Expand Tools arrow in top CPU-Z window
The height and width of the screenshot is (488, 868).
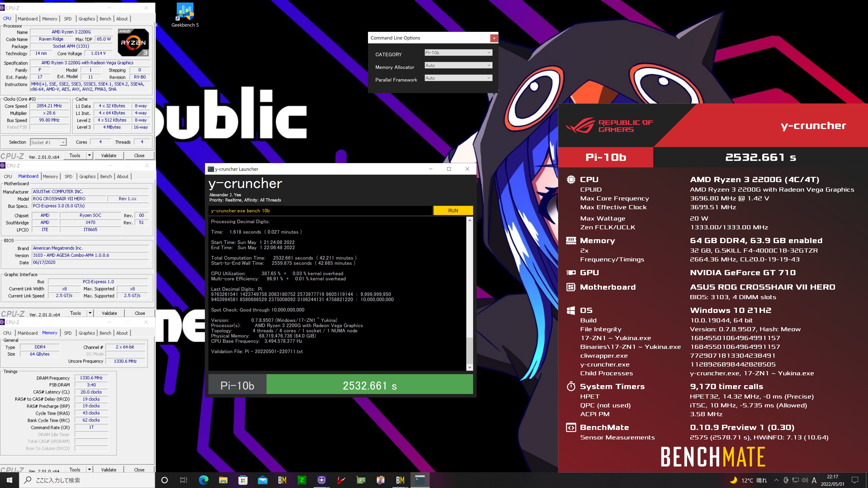point(89,156)
